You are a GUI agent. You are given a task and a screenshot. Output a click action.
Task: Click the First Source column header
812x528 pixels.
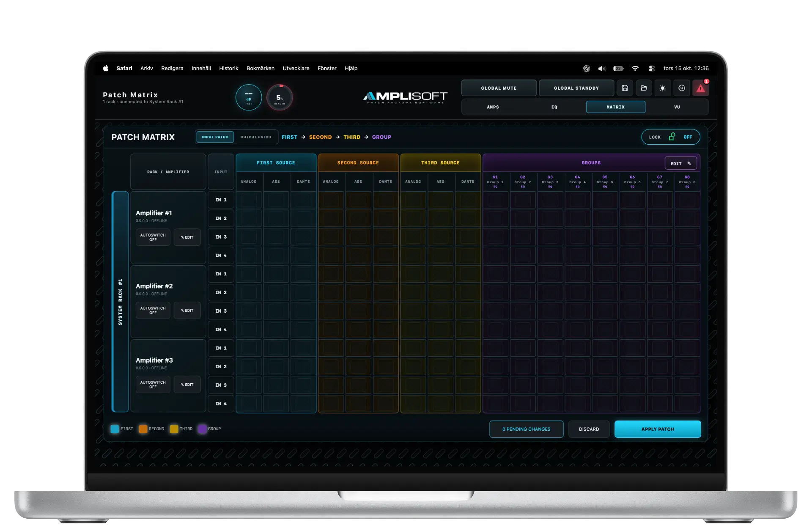coord(276,163)
